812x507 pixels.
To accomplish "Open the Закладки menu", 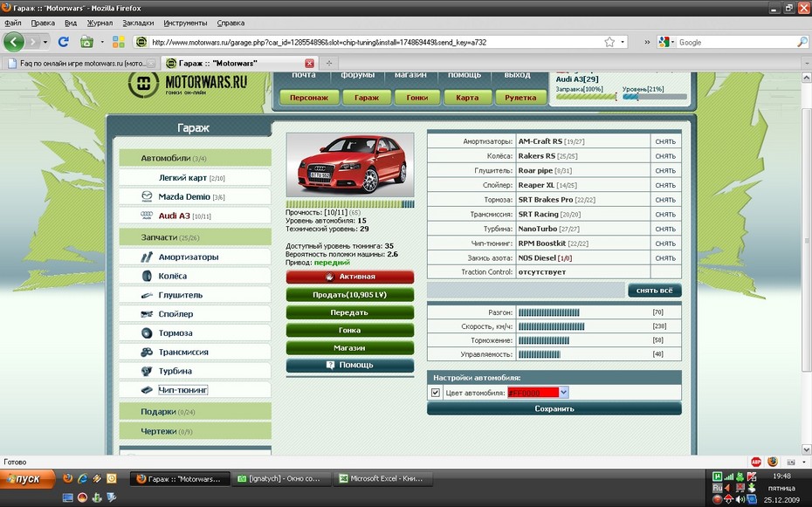I will [138, 23].
